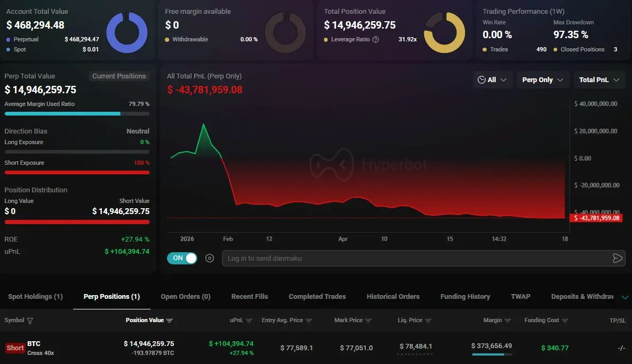
Task: Click the BTC symbol in the position row
Action: [x=34, y=343]
